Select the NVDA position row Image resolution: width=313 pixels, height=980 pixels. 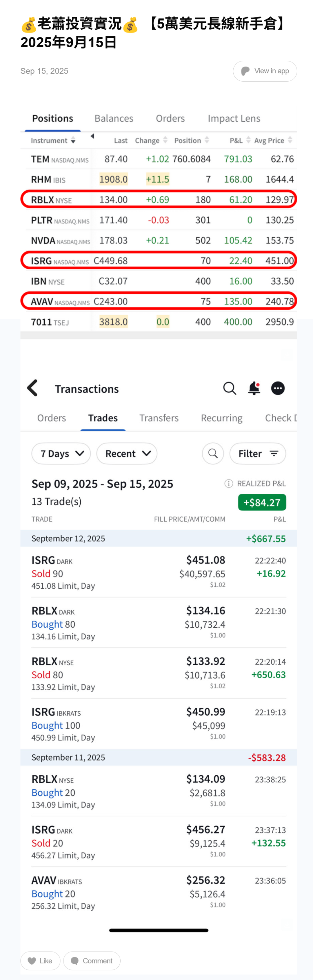tap(159, 240)
